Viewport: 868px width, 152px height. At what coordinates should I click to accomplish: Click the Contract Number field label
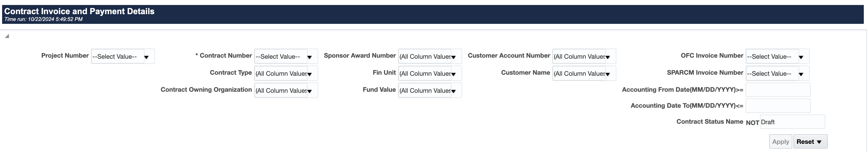point(225,56)
